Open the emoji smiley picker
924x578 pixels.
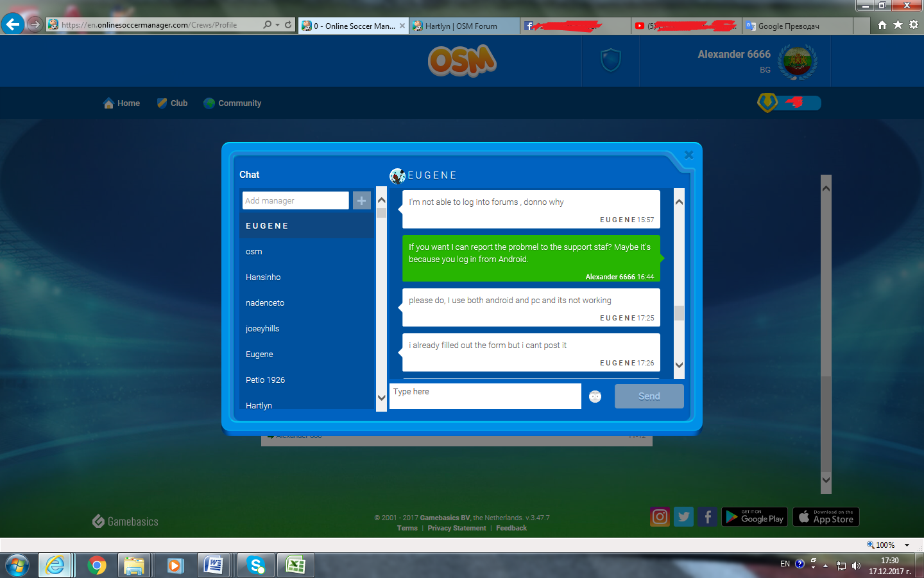(x=595, y=396)
